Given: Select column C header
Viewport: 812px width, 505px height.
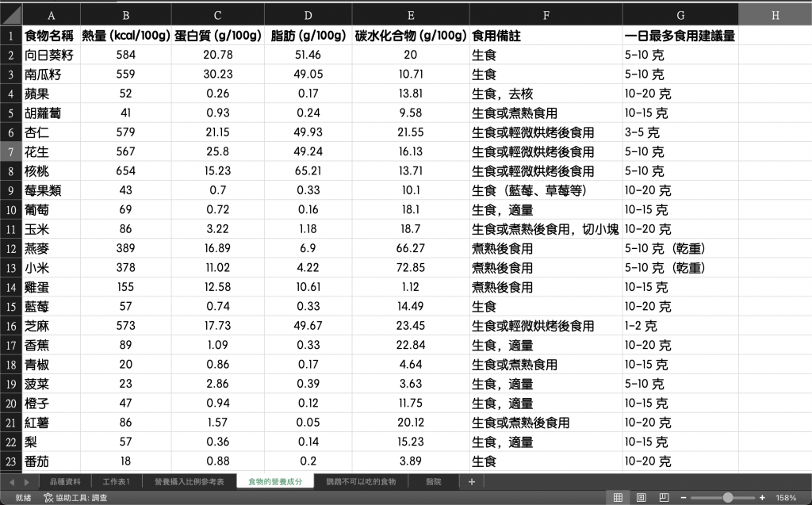Looking at the screenshot, I should [218, 15].
